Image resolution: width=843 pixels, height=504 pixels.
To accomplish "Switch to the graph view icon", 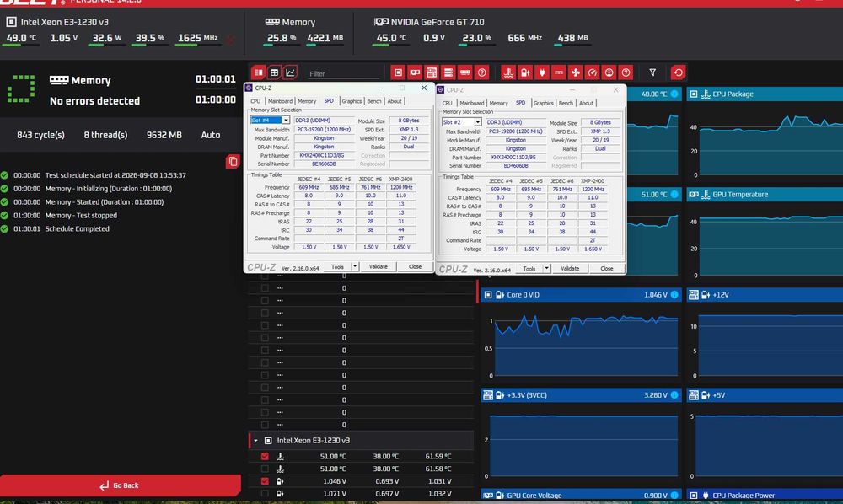I will pyautogui.click(x=290, y=72).
